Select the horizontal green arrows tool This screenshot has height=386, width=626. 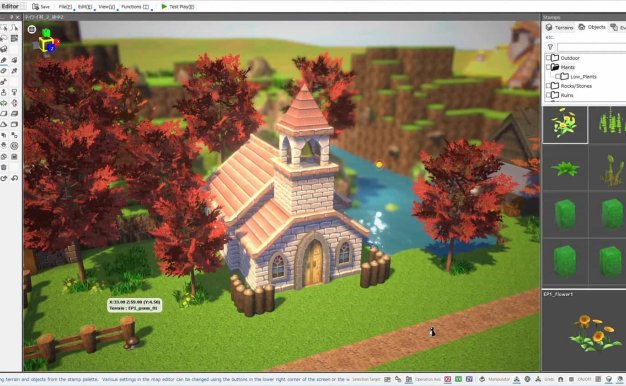click(x=4, y=103)
